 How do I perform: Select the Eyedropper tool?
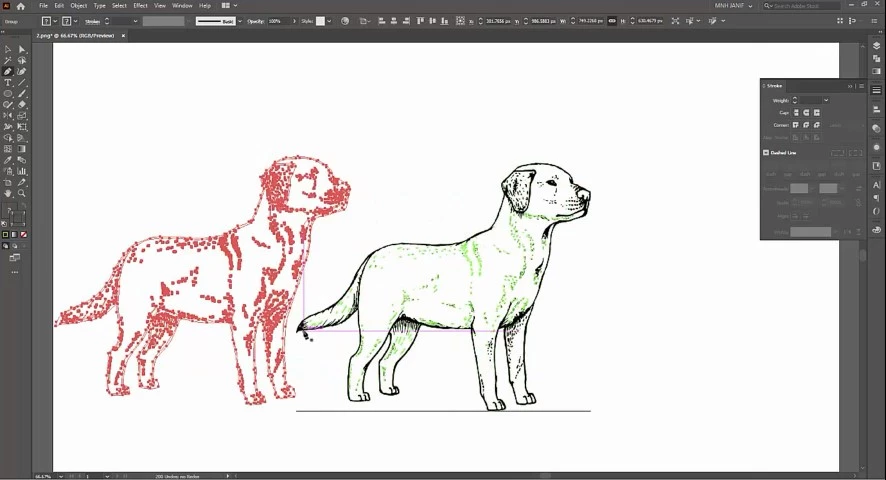(x=8, y=160)
